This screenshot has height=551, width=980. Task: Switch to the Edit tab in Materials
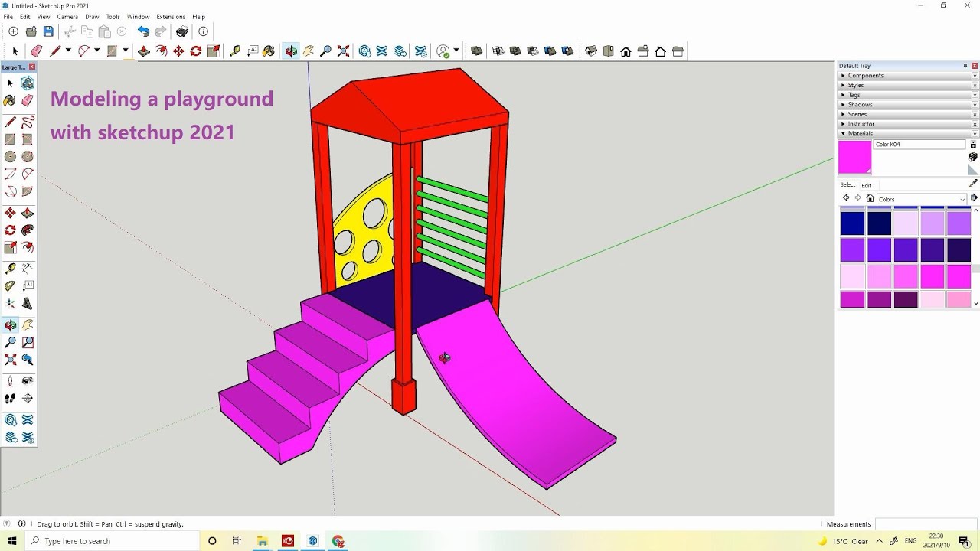click(866, 185)
